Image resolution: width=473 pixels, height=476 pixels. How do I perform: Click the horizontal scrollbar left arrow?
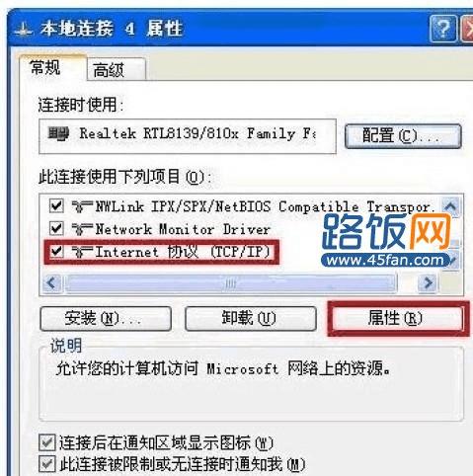(x=51, y=282)
